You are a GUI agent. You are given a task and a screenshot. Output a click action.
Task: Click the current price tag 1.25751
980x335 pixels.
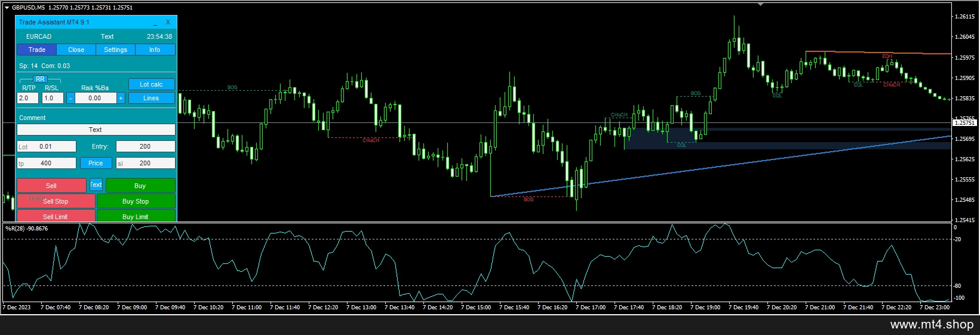click(964, 123)
